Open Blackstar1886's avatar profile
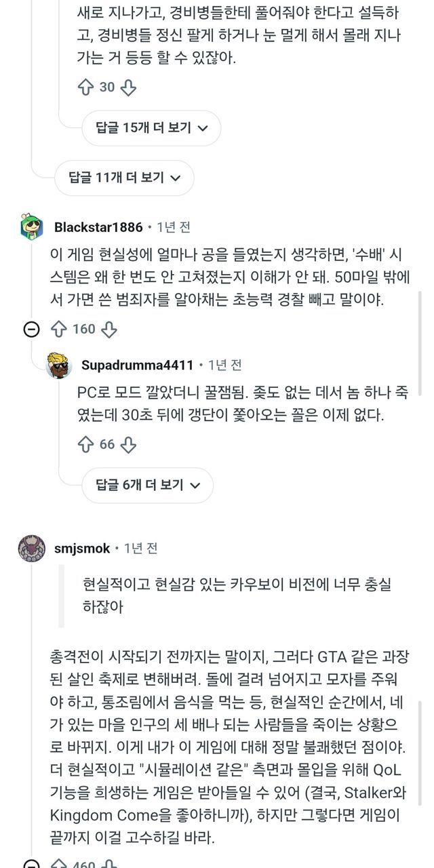This screenshot has height=868, width=434. point(32,226)
